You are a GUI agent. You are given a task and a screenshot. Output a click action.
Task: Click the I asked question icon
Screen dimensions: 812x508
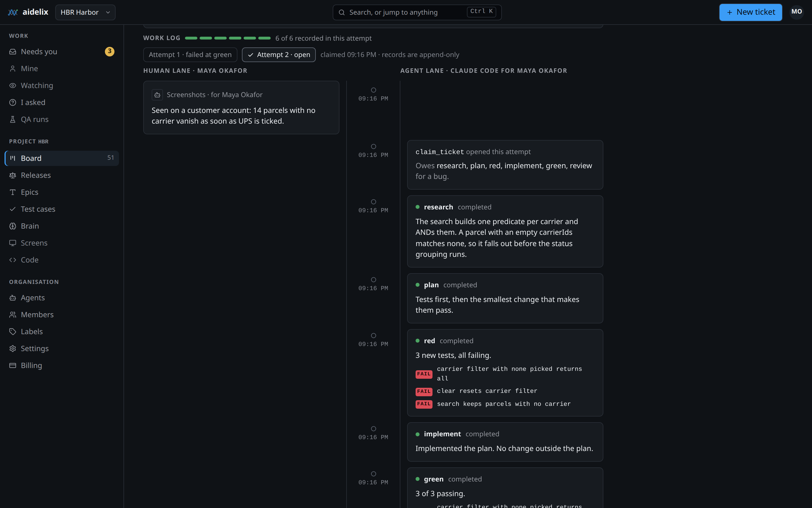tap(13, 102)
